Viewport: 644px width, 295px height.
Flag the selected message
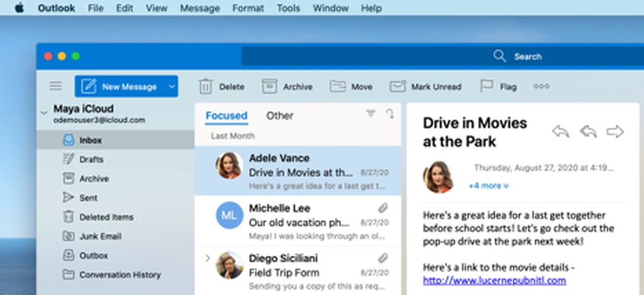tap(498, 87)
